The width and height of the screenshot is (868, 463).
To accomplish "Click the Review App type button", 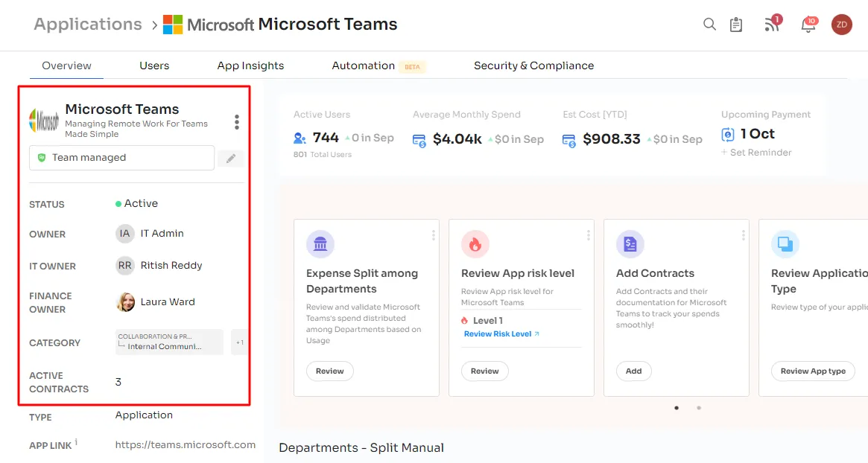I will tap(813, 371).
